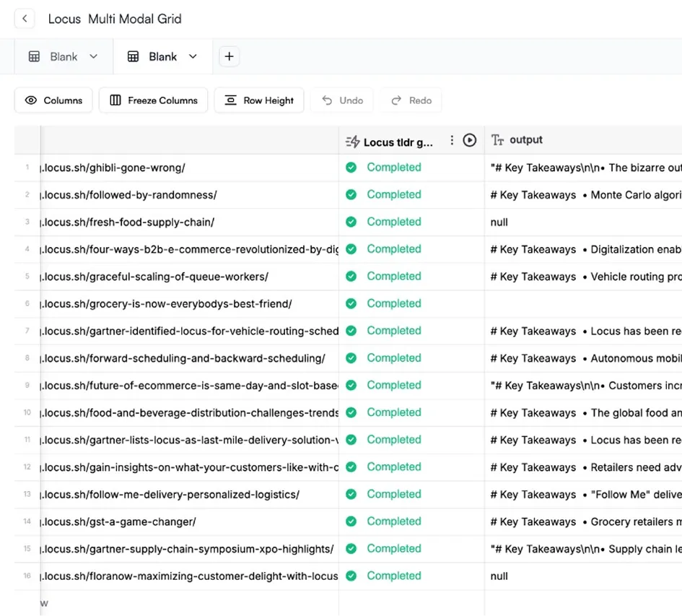Select the future-of-ecommerce URL cell
The height and width of the screenshot is (616, 682).
tap(190, 386)
